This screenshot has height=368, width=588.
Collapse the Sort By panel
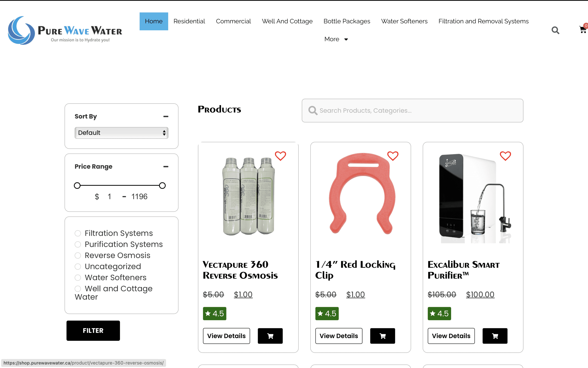click(x=166, y=117)
